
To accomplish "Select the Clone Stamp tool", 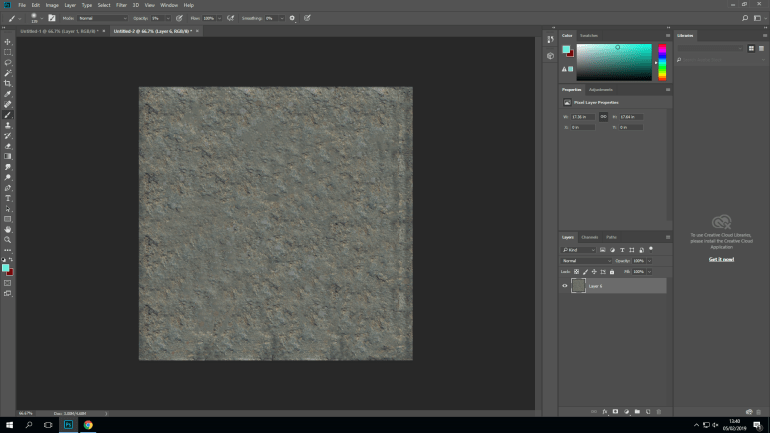I will tap(8, 125).
